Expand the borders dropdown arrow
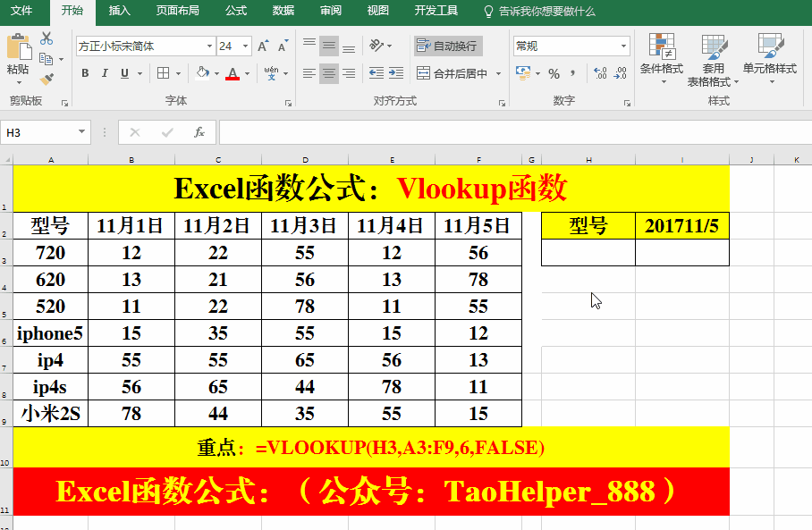 click(x=178, y=73)
